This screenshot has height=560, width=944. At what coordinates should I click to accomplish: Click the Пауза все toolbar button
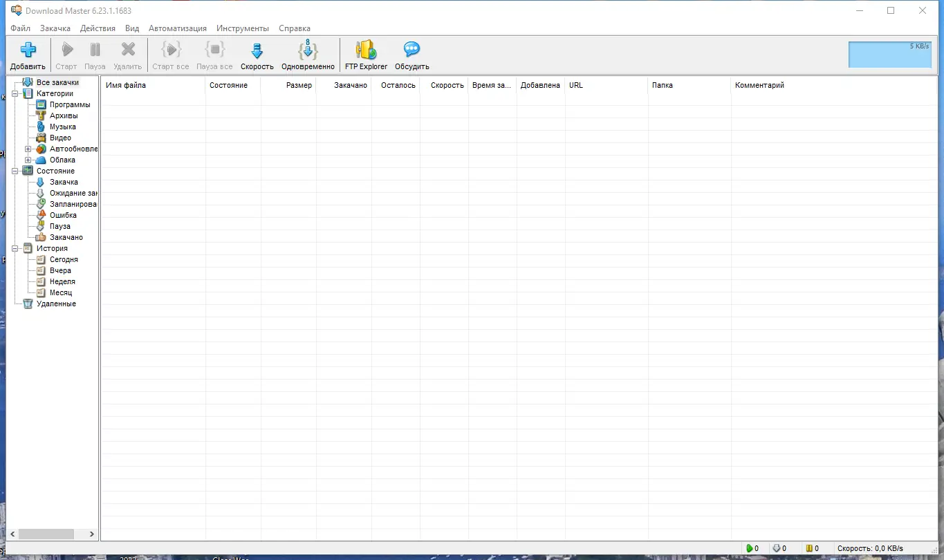[x=214, y=55]
